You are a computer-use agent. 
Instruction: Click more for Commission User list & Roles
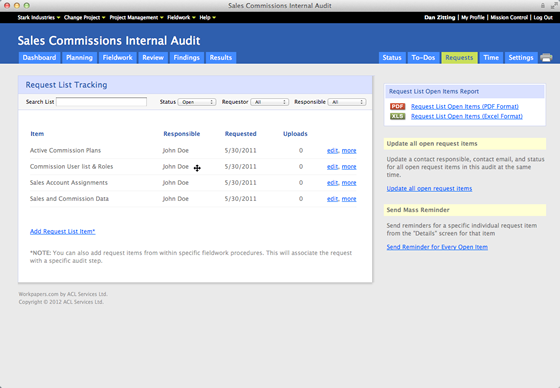pos(349,167)
